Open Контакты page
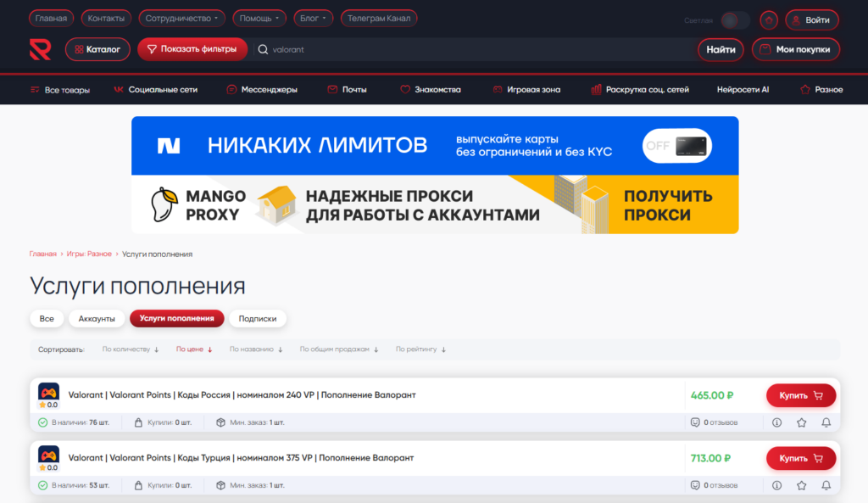The image size is (868, 503). point(106,19)
